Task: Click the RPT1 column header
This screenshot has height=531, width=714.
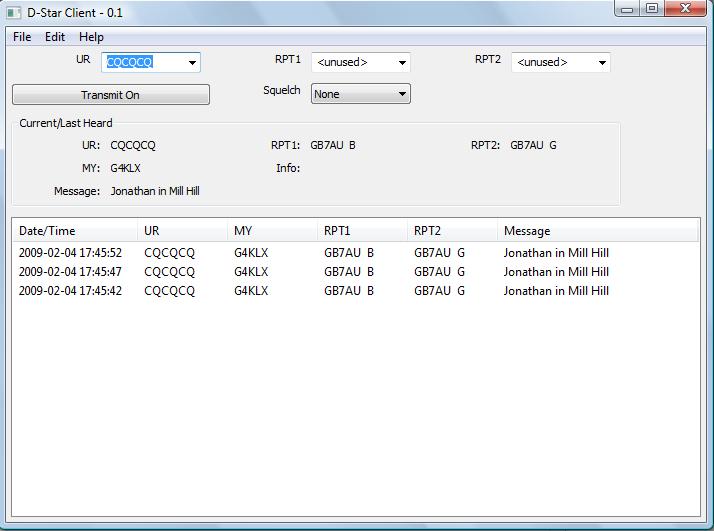Action: [362, 231]
